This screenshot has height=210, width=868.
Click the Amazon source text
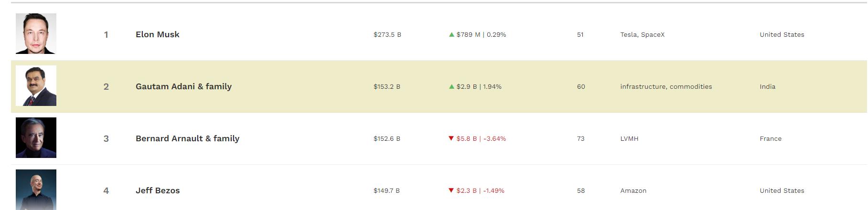[x=633, y=190]
